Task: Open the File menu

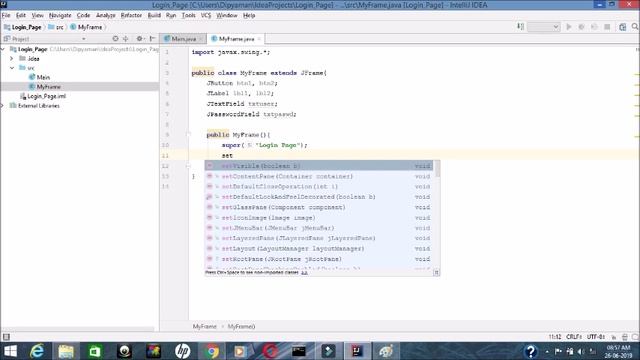Action: (x=6, y=16)
